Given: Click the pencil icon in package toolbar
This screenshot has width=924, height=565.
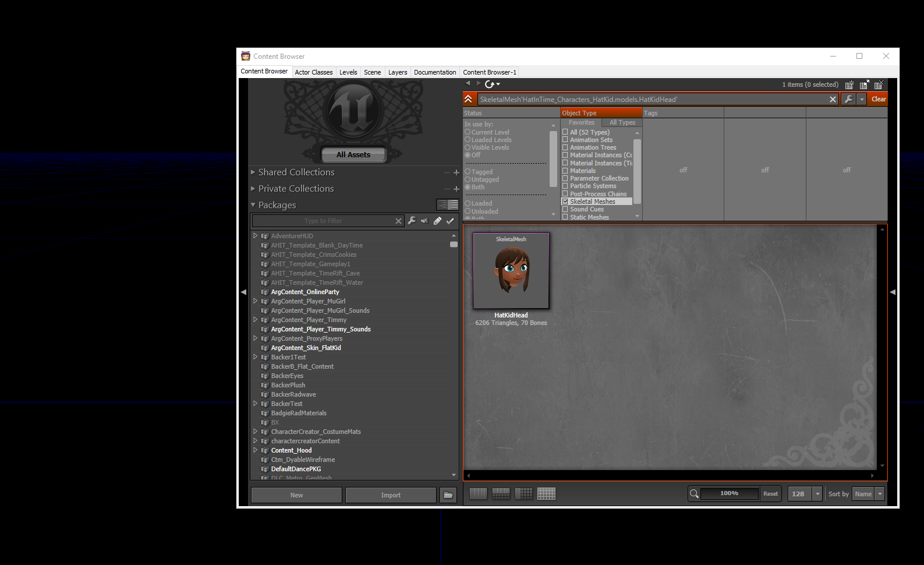Looking at the screenshot, I should tap(437, 221).
